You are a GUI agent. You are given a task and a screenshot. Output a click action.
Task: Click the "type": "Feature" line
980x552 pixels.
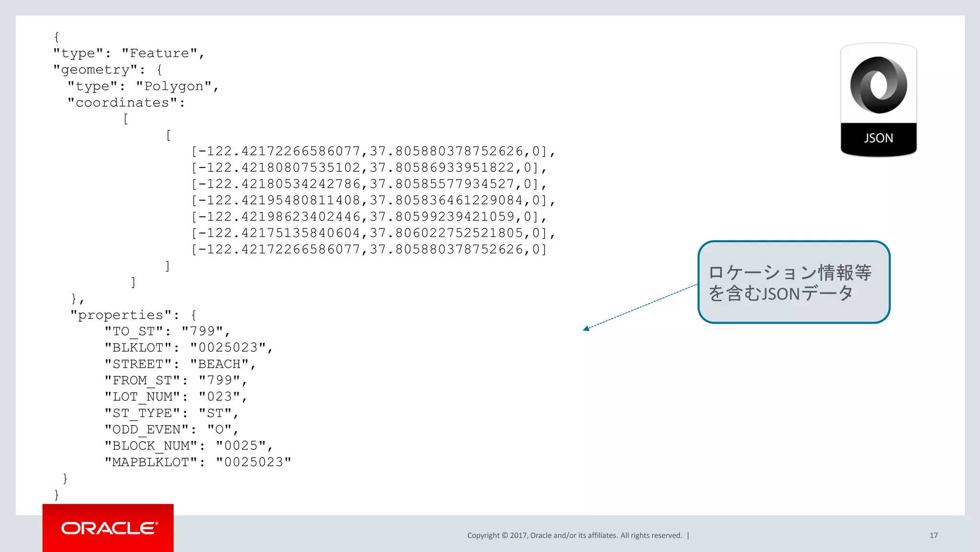point(129,53)
